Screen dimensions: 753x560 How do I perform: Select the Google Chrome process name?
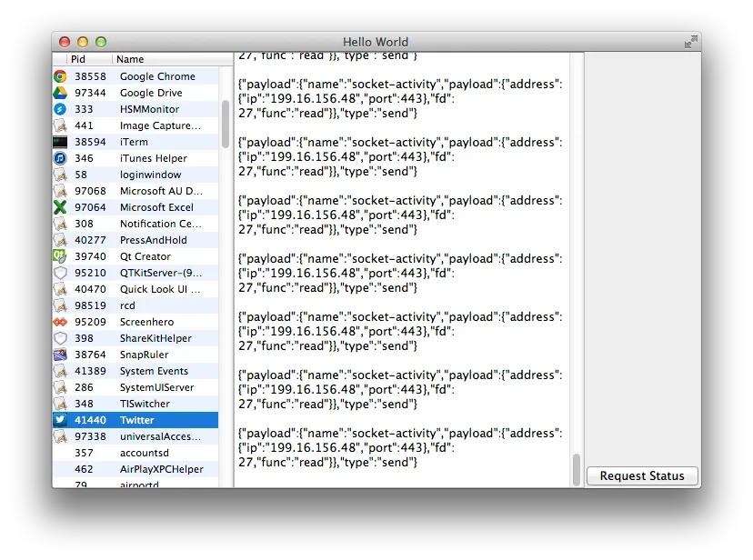tap(157, 76)
